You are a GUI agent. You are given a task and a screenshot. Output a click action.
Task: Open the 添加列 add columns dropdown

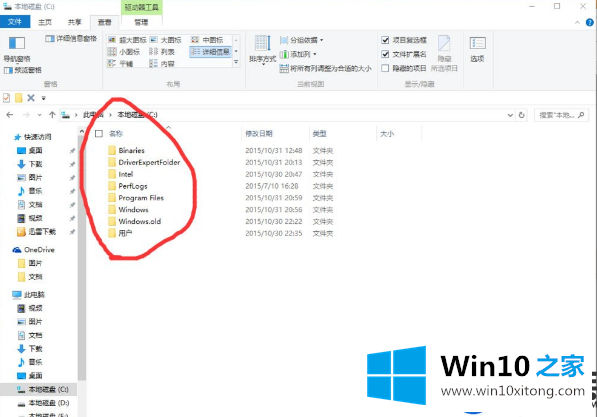coord(298,54)
